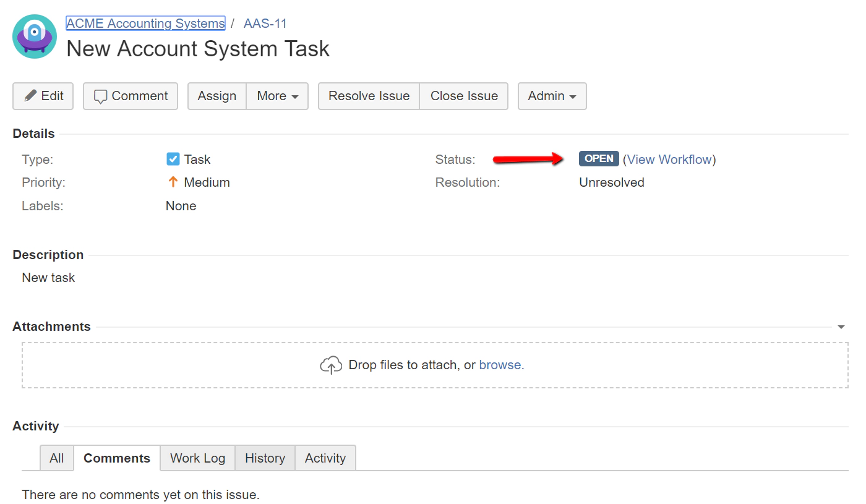The height and width of the screenshot is (504, 866).
Task: Click the Resolve Issue button
Action: [x=368, y=96]
